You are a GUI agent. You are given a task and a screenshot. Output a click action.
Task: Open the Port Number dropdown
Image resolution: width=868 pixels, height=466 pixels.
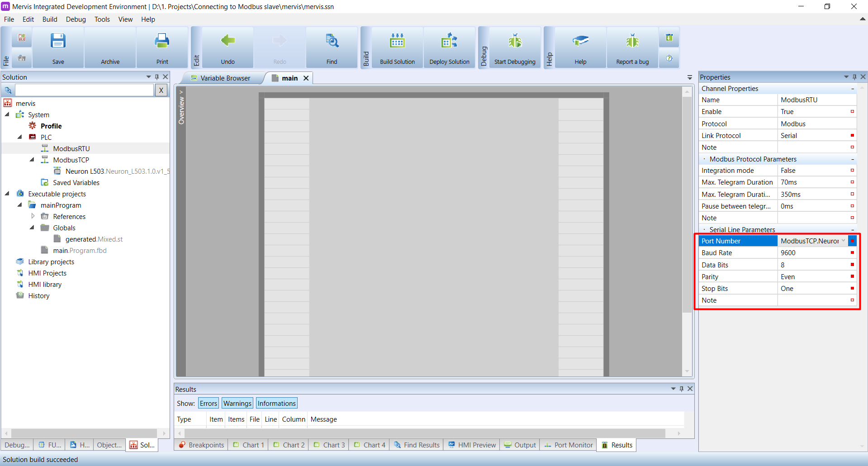tap(843, 241)
